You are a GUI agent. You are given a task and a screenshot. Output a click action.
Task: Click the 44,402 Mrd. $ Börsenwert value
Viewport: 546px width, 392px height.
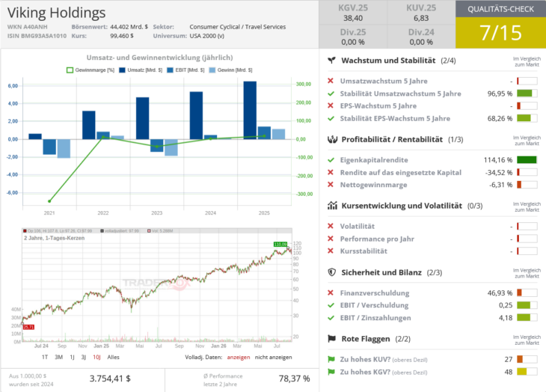[x=129, y=27]
